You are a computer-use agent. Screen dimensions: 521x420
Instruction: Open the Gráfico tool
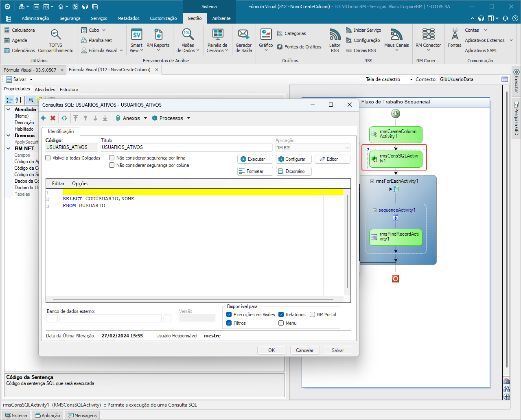(266, 40)
